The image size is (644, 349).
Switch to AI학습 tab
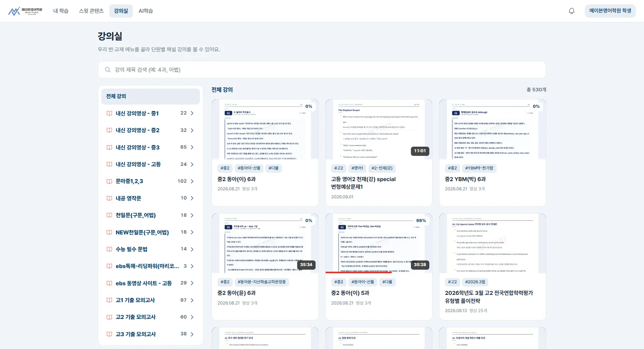[146, 11]
